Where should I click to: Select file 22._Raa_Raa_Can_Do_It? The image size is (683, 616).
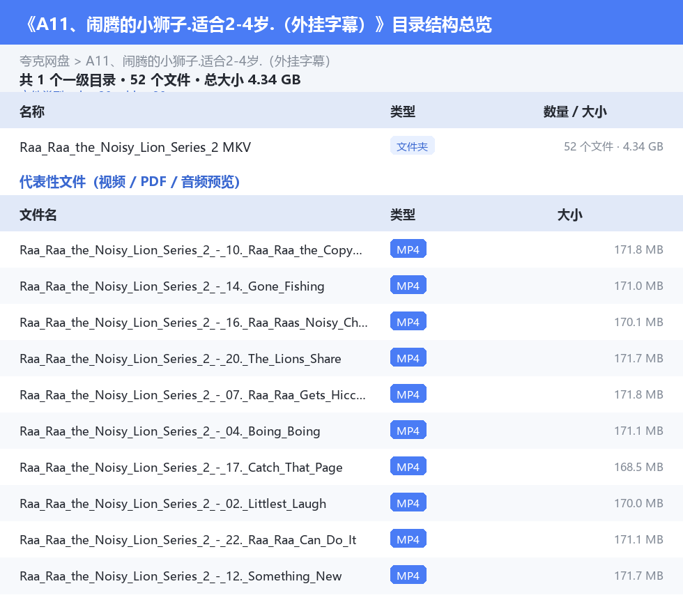tap(187, 540)
